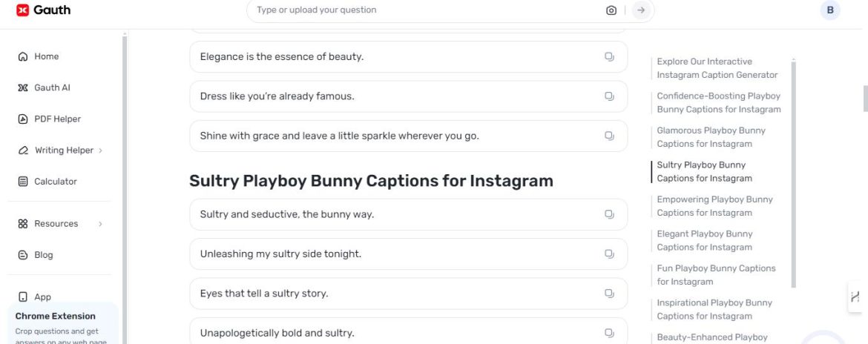Jump to Empowering Playboy Bunny Captions section
This screenshot has width=868, height=344.
click(714, 206)
